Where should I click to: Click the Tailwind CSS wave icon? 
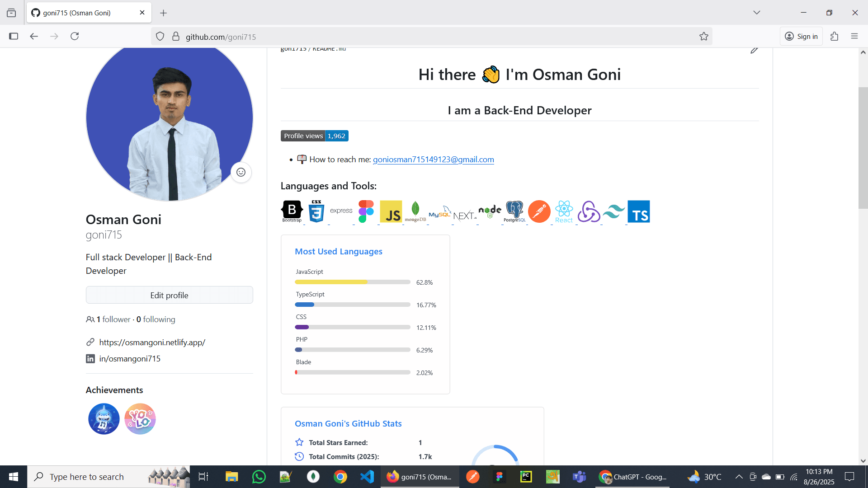point(614,211)
